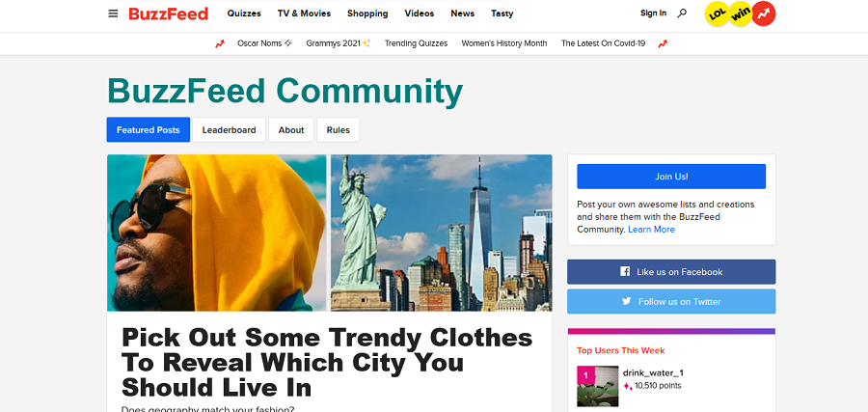Click the red trending arrow badge
Viewport: 868px width, 412px height.
764,14
